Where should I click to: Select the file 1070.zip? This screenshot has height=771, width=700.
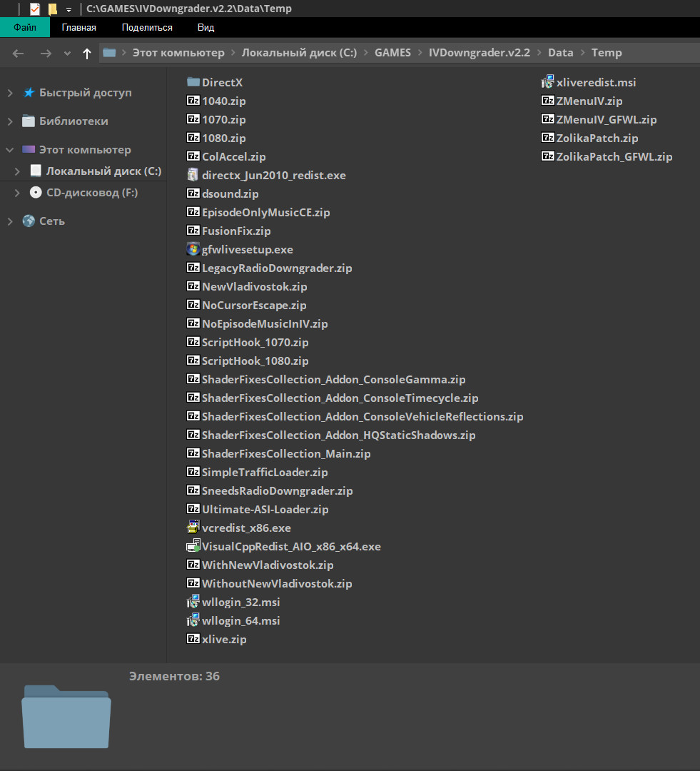[x=223, y=119]
